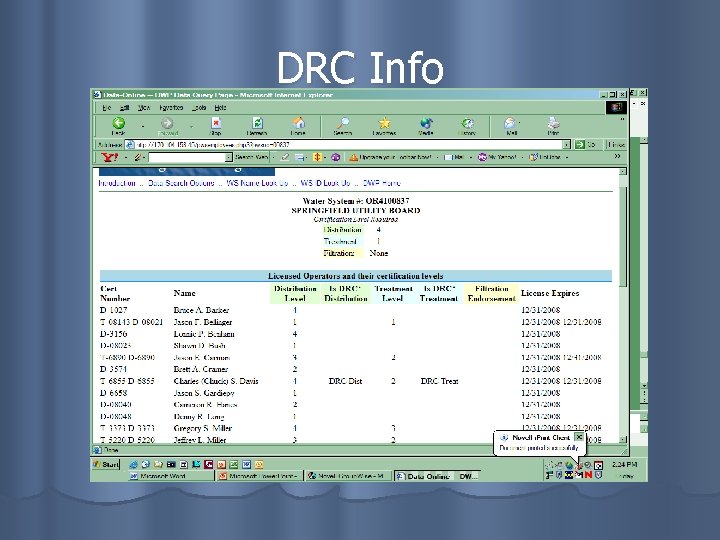Click the Mail button on Yahoo toolbar
720x540 pixels.
pyautogui.click(x=455, y=157)
